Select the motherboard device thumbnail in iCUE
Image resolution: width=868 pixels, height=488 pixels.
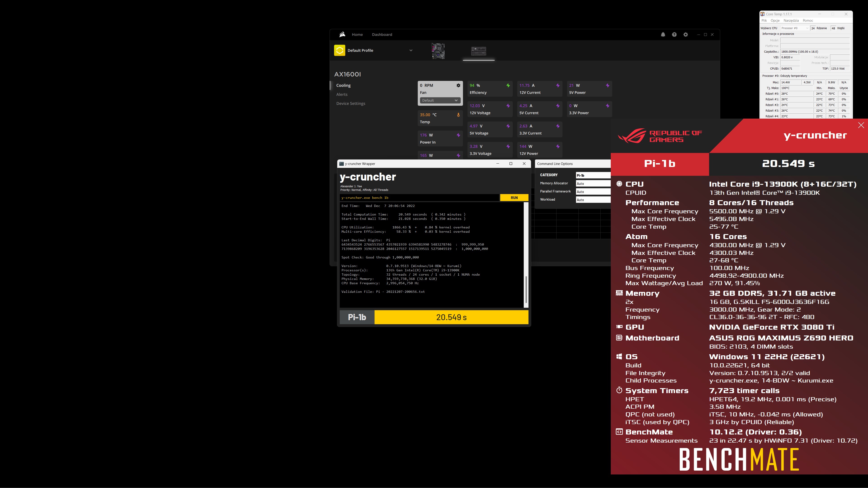(x=438, y=51)
